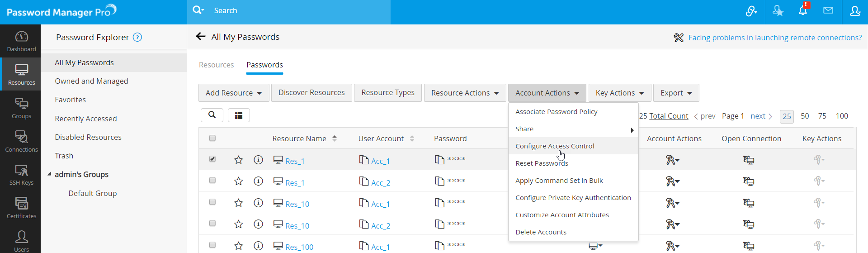Mark first Res_1 row as favorite star
Viewport: 868px width, 253px height.
click(x=239, y=160)
